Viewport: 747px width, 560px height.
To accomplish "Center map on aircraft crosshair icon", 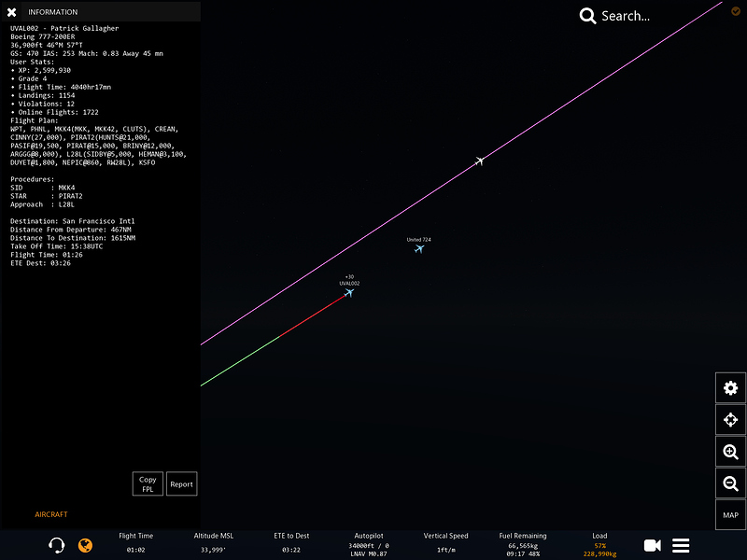I will tap(730, 419).
